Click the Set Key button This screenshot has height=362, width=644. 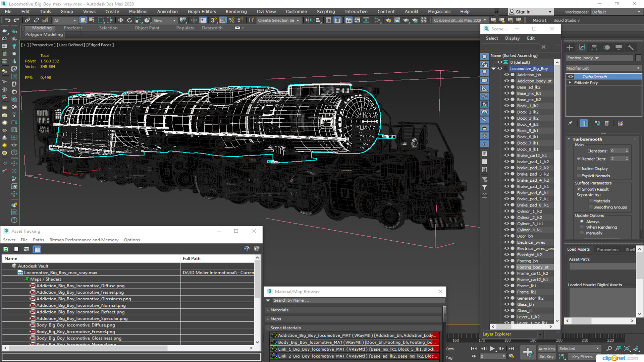(546, 357)
